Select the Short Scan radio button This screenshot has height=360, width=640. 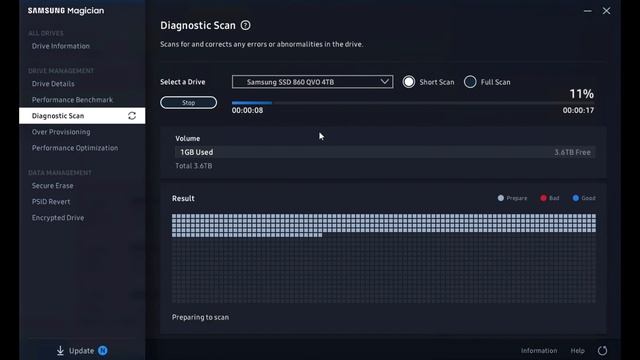(x=409, y=82)
